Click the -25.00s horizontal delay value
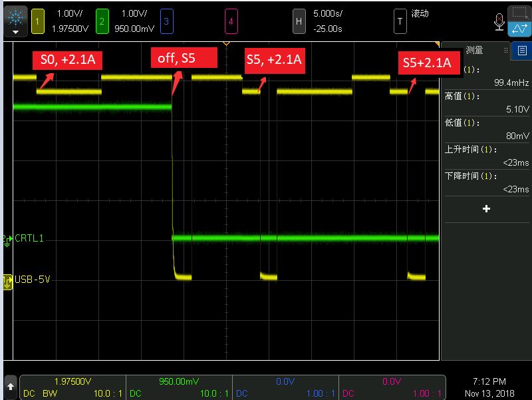Image resolution: width=532 pixels, height=400 pixels. tap(328, 29)
